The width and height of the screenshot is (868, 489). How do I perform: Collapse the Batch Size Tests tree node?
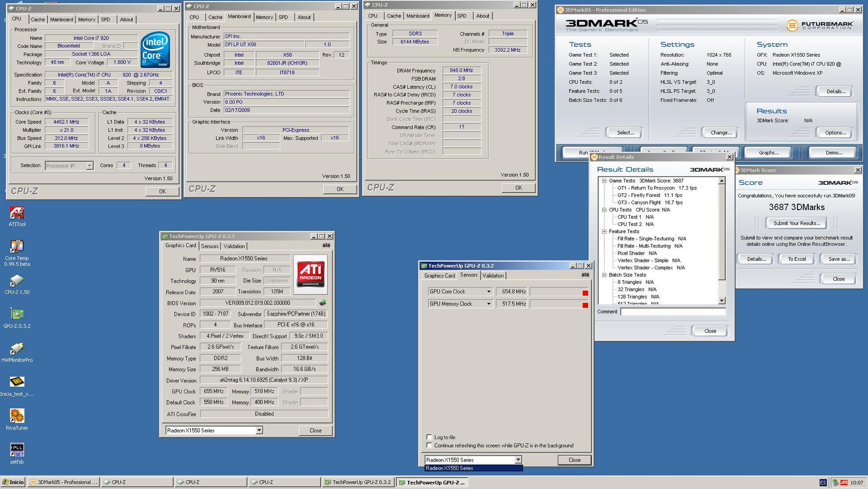604,275
